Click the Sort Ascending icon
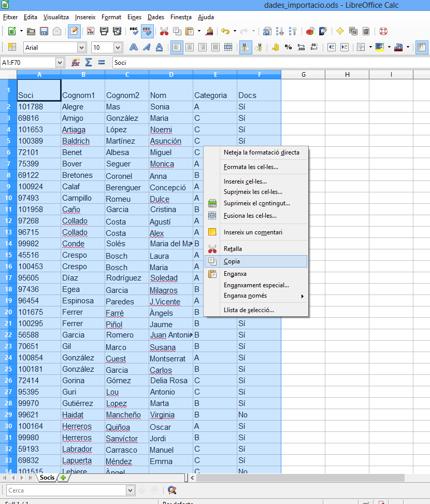The image size is (430, 504). point(280,31)
